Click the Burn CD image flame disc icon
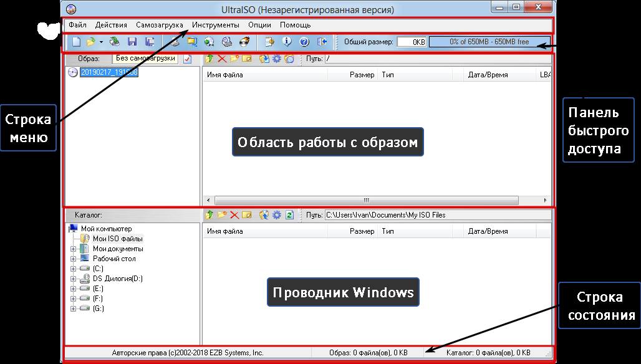Screen dimensions: 641x364 click(244, 42)
